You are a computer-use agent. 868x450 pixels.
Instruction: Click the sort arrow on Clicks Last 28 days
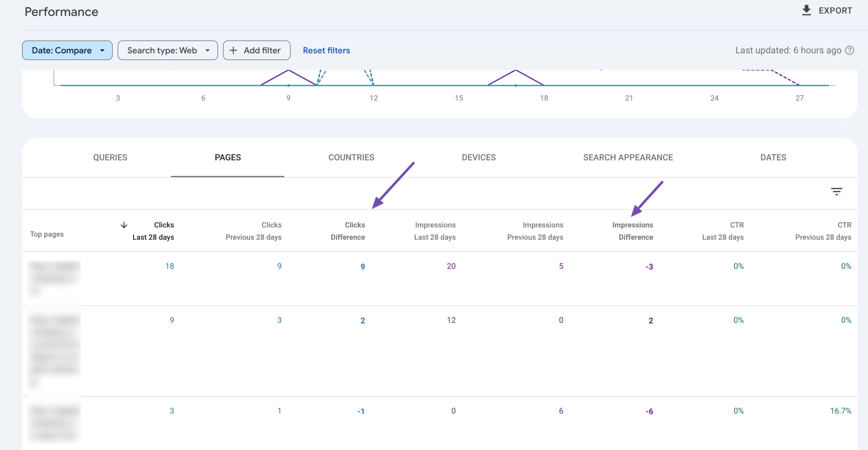pyautogui.click(x=124, y=225)
